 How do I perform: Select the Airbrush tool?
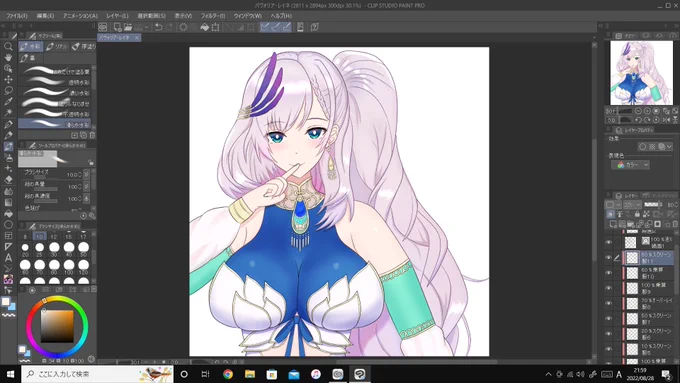[x=8, y=158]
